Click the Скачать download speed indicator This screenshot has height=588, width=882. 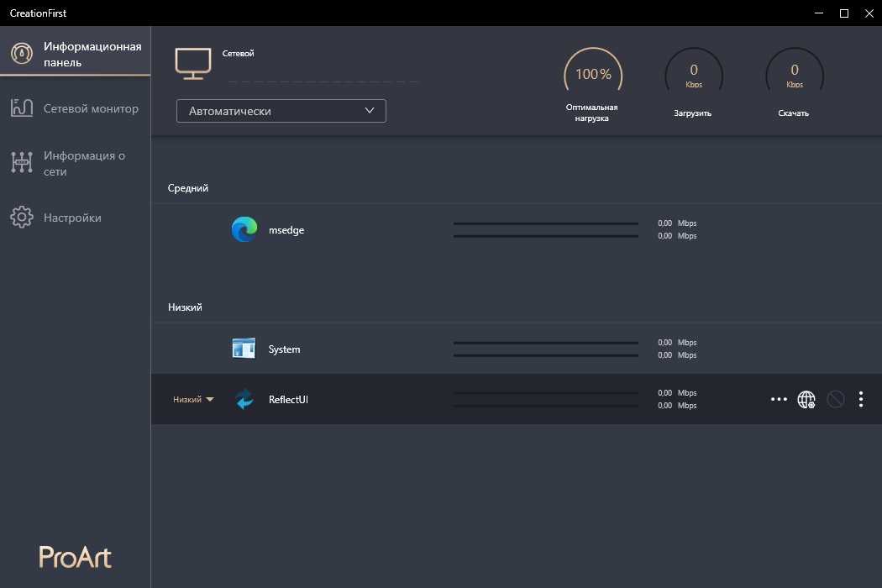pos(794,76)
